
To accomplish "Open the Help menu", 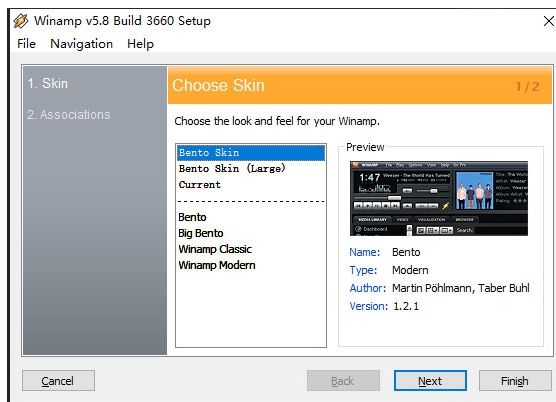I will [x=140, y=44].
